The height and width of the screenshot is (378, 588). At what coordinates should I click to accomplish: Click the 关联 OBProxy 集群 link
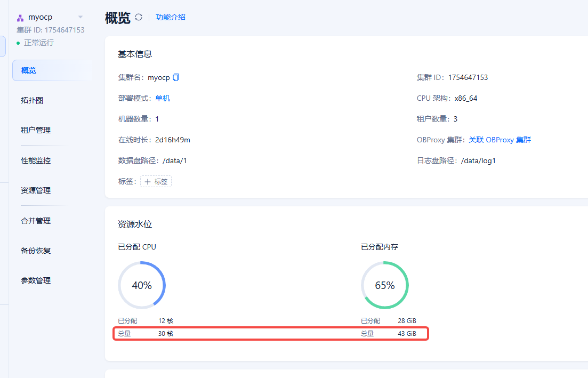click(x=500, y=140)
